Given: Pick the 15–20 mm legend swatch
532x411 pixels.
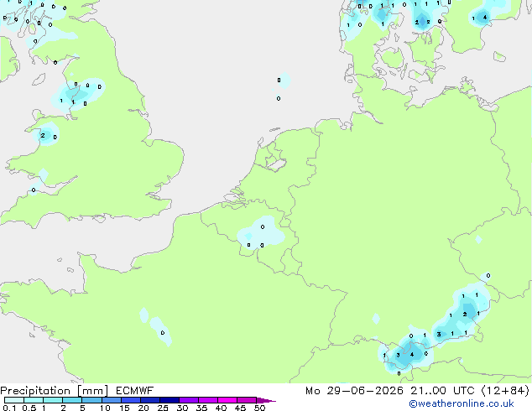Looking at the screenshot, I should click(131, 400).
